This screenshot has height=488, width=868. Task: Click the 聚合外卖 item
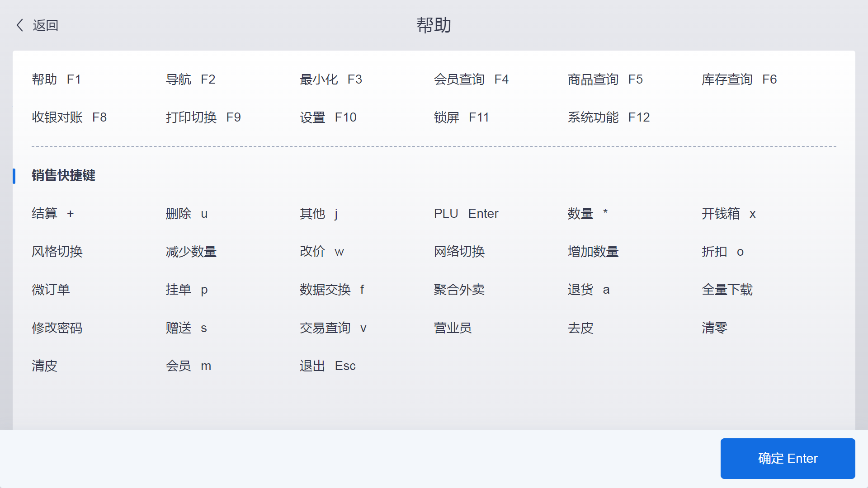(459, 290)
